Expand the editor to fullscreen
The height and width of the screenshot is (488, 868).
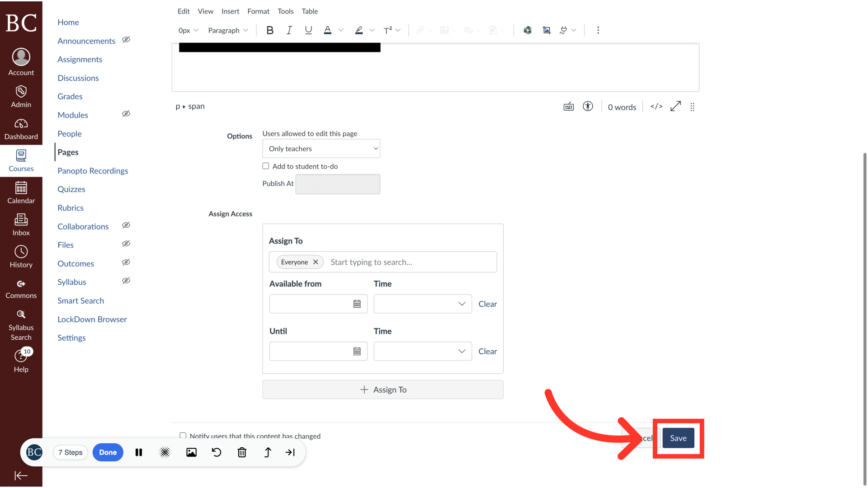click(675, 107)
